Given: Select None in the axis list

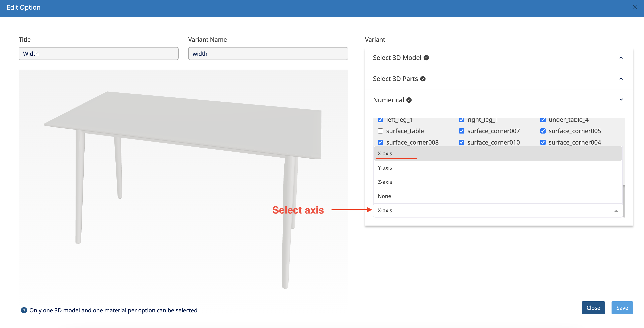Looking at the screenshot, I should point(384,196).
